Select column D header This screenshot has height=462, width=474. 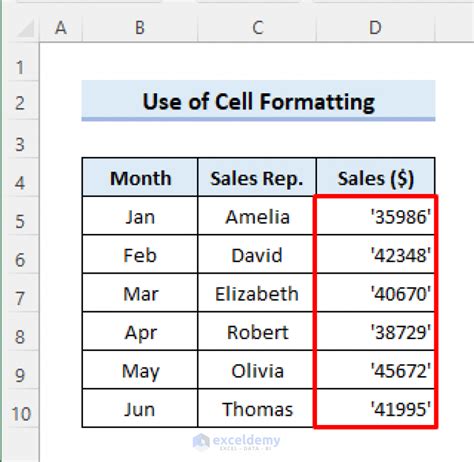point(376,28)
